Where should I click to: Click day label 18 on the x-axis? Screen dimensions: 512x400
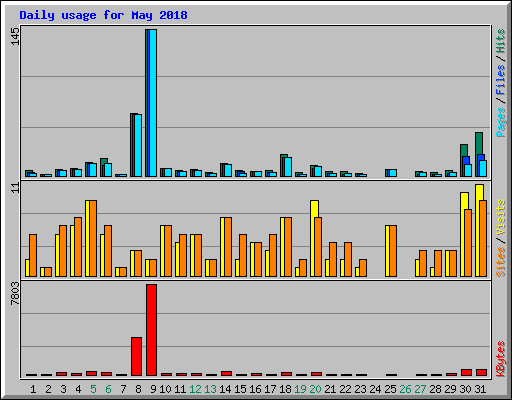[285, 389]
